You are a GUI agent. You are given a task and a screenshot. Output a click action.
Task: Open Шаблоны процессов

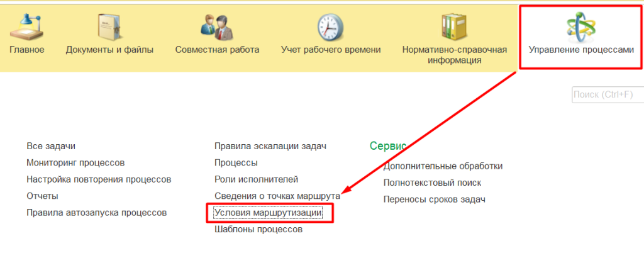[x=258, y=230]
